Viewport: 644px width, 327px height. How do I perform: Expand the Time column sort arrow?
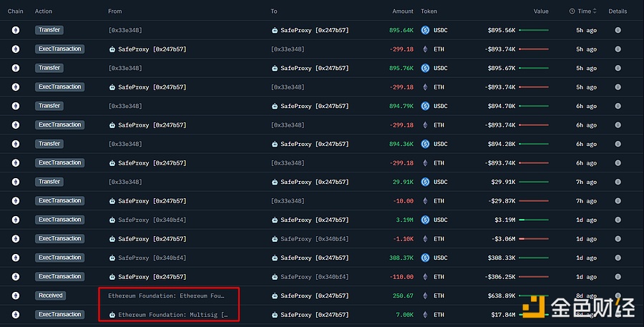pos(595,11)
